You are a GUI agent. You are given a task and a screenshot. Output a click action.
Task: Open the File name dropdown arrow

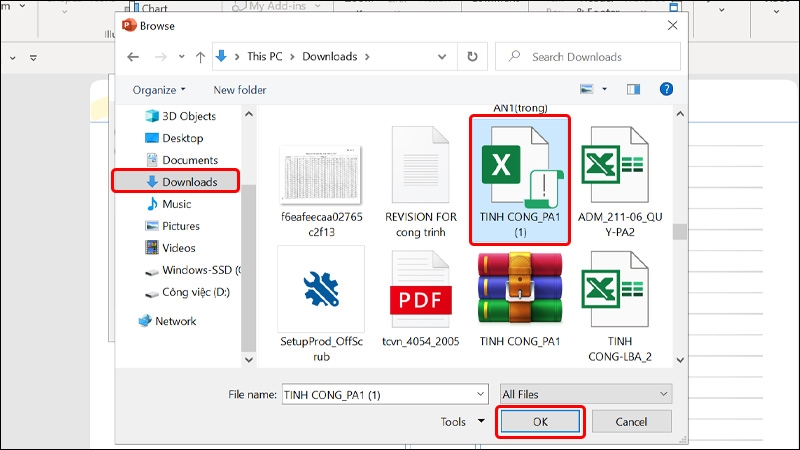[x=481, y=394]
